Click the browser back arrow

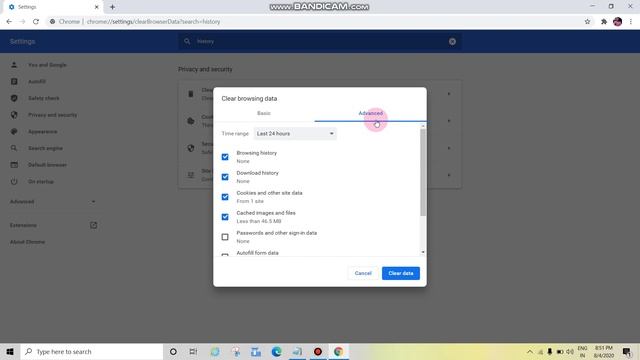pyautogui.click(x=9, y=22)
